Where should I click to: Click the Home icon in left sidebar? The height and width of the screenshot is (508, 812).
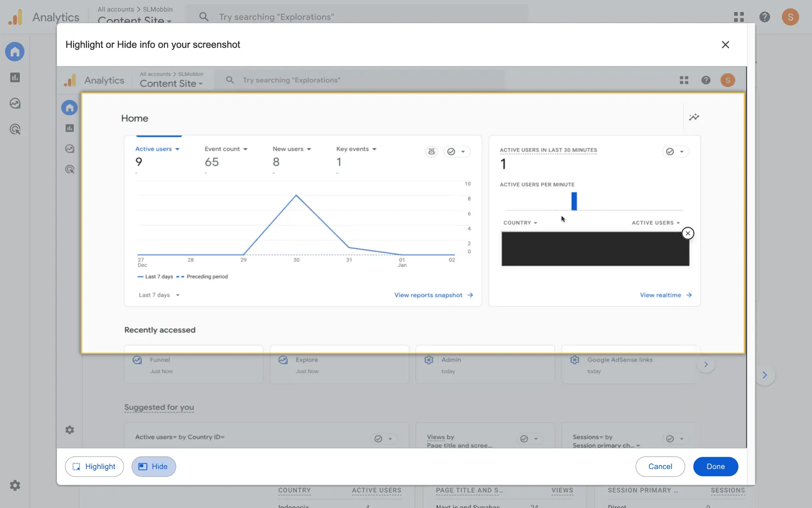click(x=15, y=52)
